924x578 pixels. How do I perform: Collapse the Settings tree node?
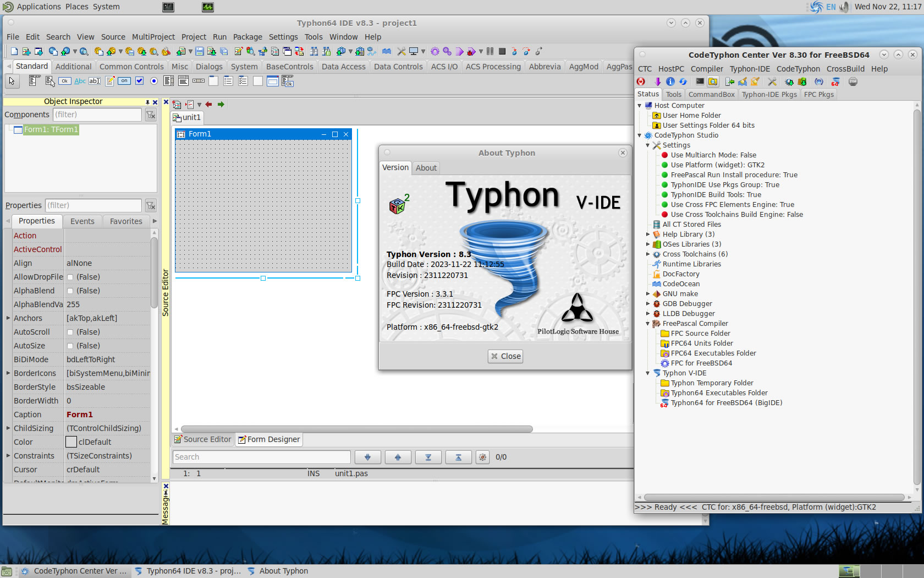[x=648, y=145]
